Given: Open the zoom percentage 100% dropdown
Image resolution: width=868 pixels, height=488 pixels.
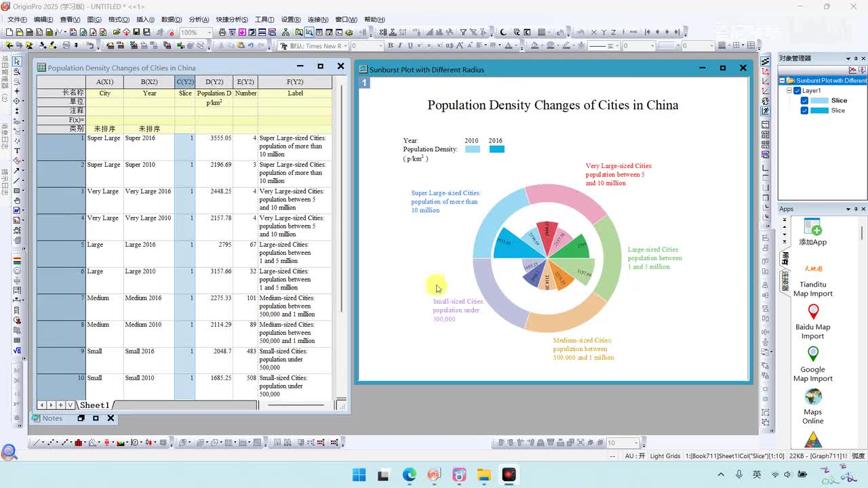Looking at the screenshot, I should coord(210,33).
